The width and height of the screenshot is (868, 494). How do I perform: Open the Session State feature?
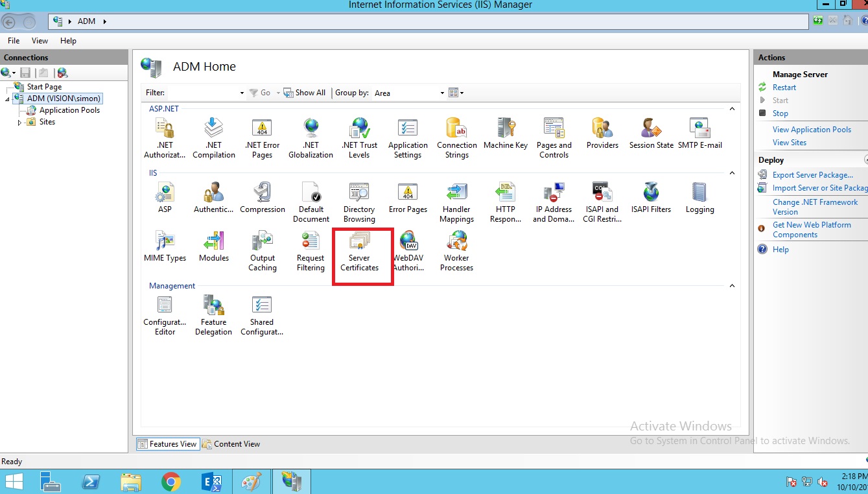(651, 134)
